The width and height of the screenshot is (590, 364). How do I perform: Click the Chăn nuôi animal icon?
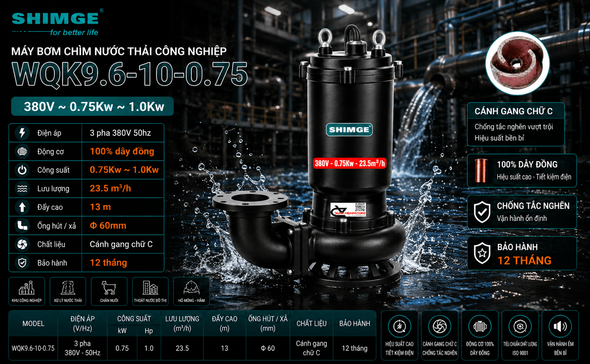[109, 288]
